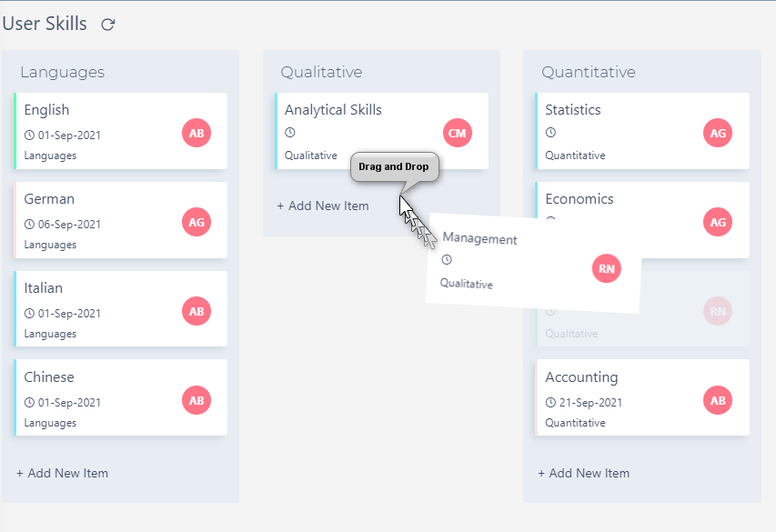Click the CM avatar on Analytical Skills card
The width and height of the screenshot is (776, 532).
458,133
